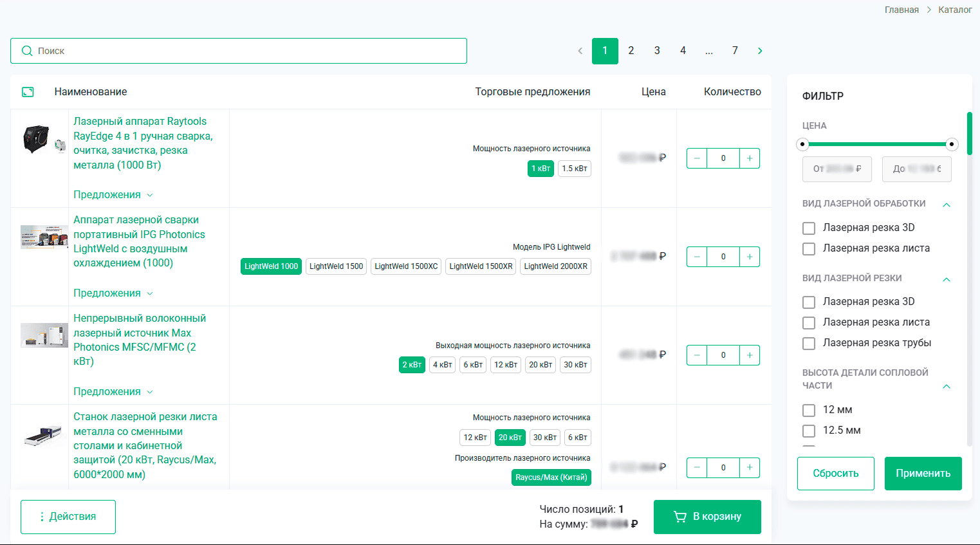The width and height of the screenshot is (980, 545).
Task: Click the magnifier icon in search field
Action: point(27,51)
